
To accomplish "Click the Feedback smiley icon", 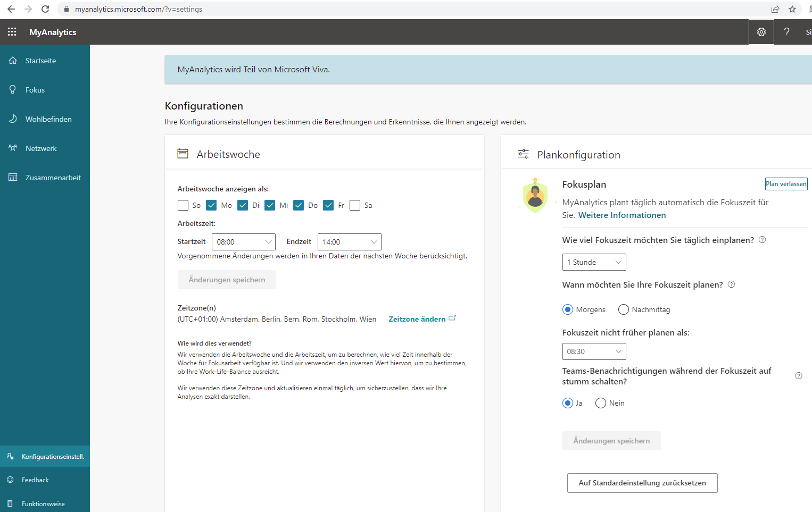I will 10,480.
